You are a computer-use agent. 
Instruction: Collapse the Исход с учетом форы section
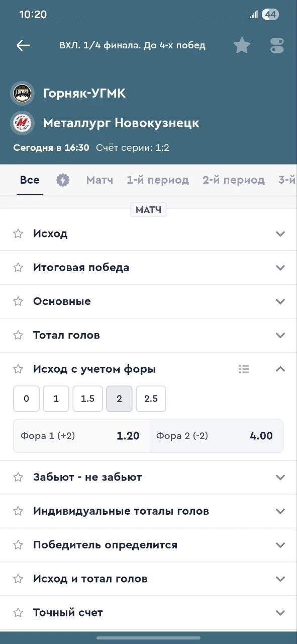(280, 369)
